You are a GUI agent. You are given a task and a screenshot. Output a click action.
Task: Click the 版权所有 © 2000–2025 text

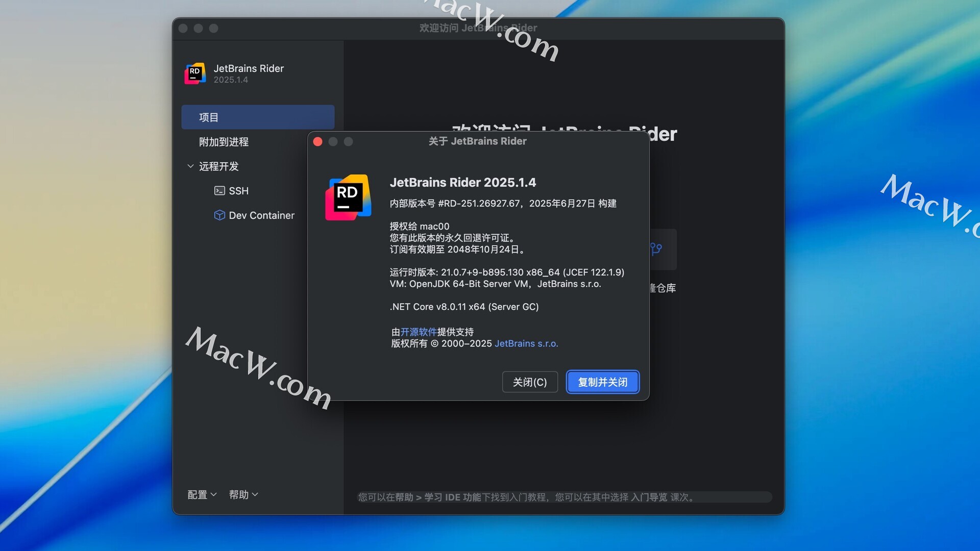pyautogui.click(x=442, y=344)
